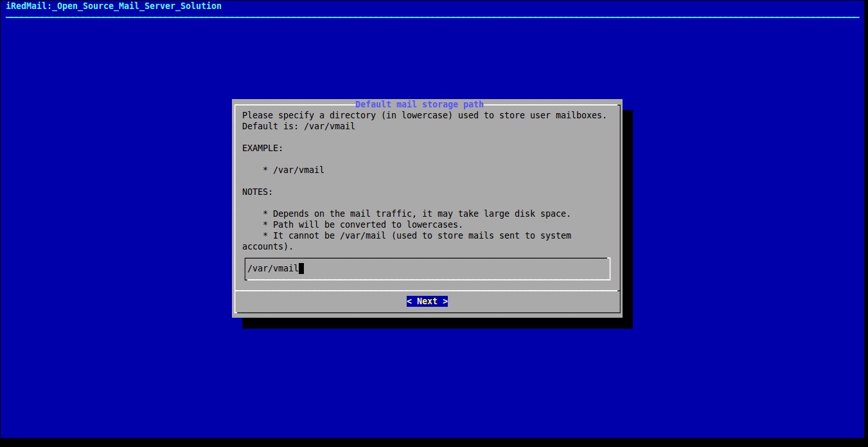
Task: Click the /var/vmail path input field
Action: point(427,269)
